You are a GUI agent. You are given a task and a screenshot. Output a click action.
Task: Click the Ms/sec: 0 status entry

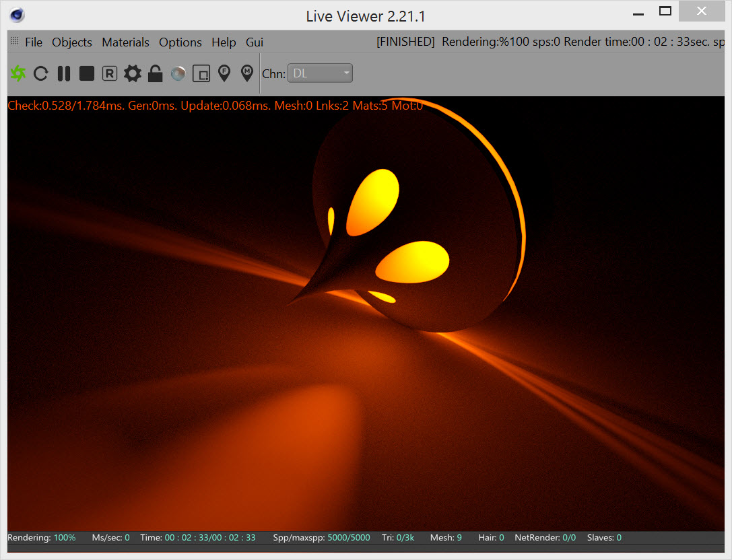pyautogui.click(x=110, y=538)
